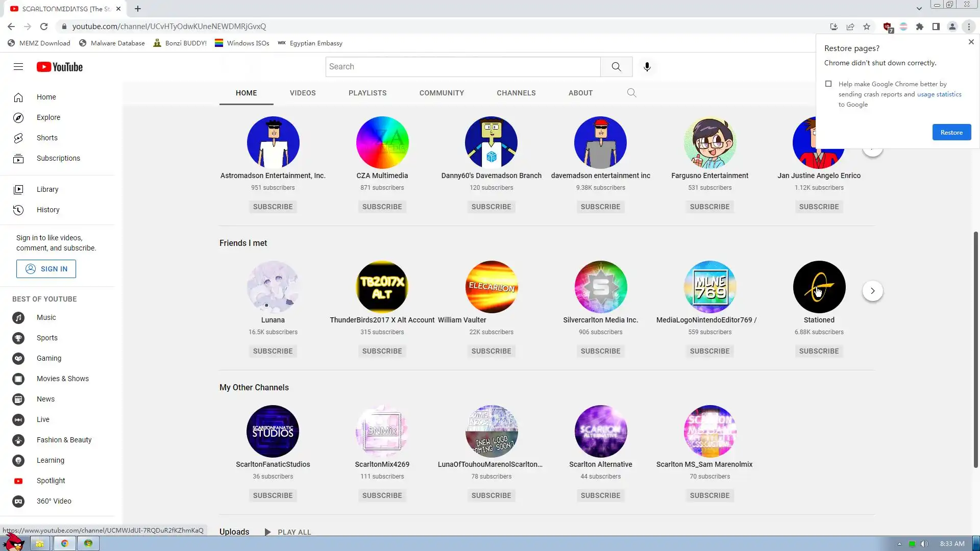Open Explore compass icon in sidebar

[x=18, y=118]
